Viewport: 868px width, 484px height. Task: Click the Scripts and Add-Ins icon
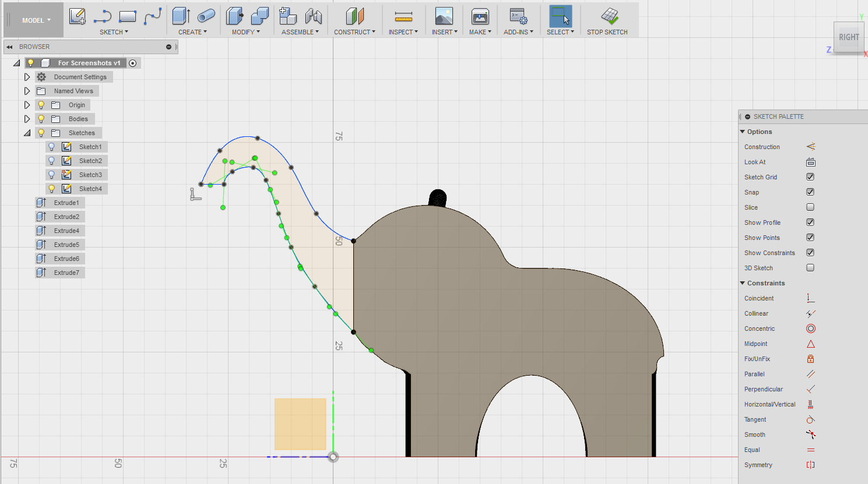click(x=518, y=16)
